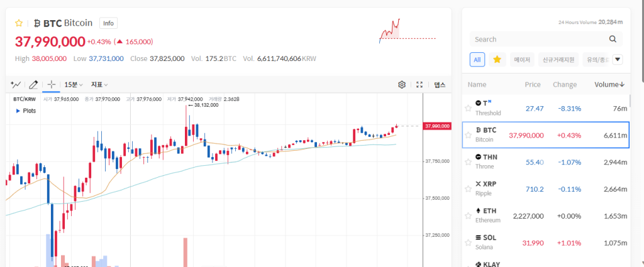This screenshot has height=267, width=644.
Task: Select the star favorites filter tab
Action: point(497,60)
